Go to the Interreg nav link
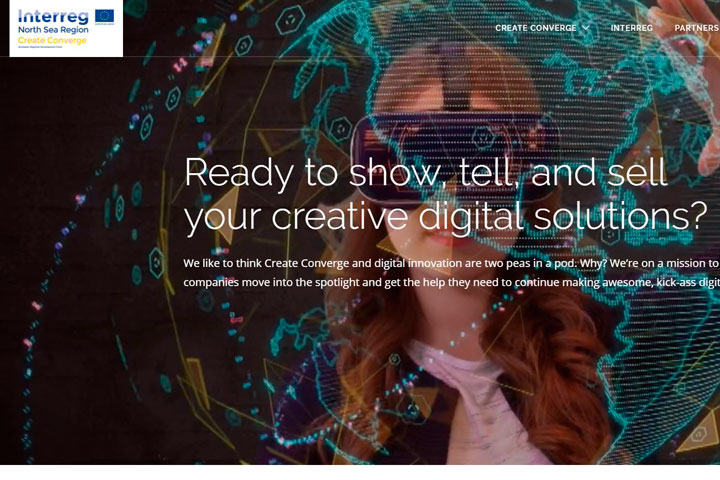Screen dimensions: 720x480 point(631,28)
